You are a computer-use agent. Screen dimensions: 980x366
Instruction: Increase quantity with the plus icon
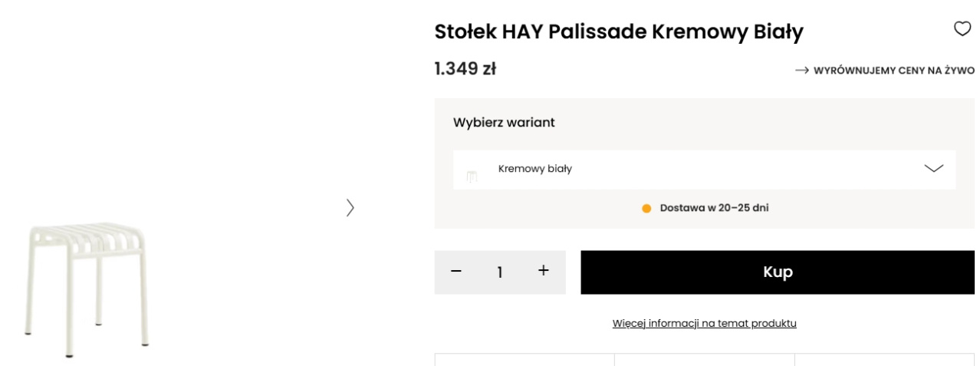tap(544, 271)
